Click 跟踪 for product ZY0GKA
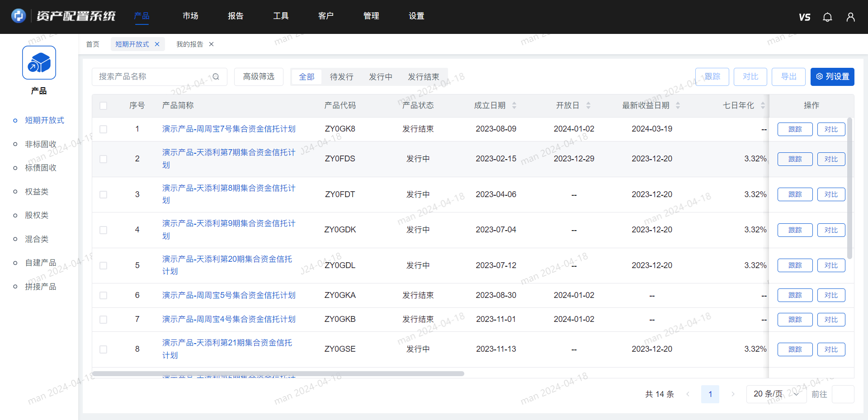868x420 pixels. pos(795,295)
